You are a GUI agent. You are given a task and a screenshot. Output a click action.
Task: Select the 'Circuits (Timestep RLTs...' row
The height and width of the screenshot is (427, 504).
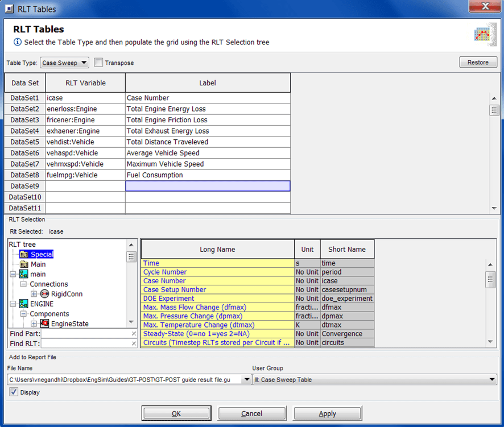pos(217,343)
